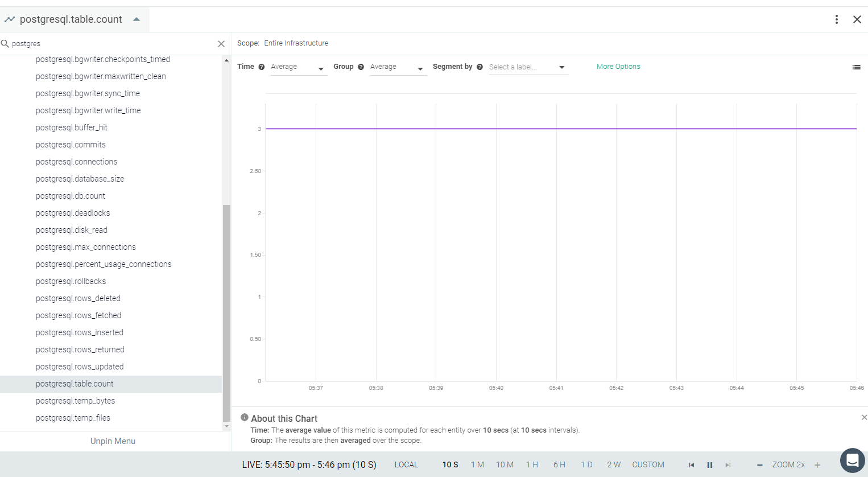Image resolution: width=868 pixels, height=477 pixels.
Task: Click the search magnifier icon
Action: (x=5, y=43)
